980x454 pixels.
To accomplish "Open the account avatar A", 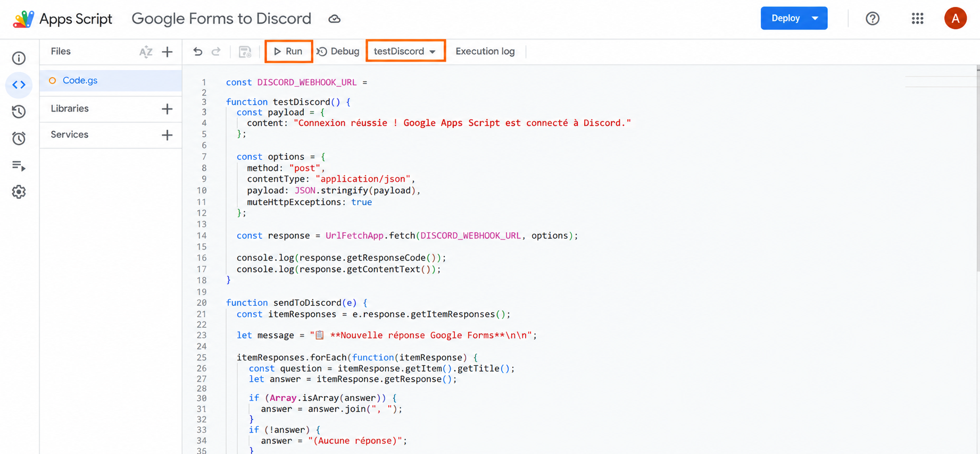I will (x=956, y=19).
